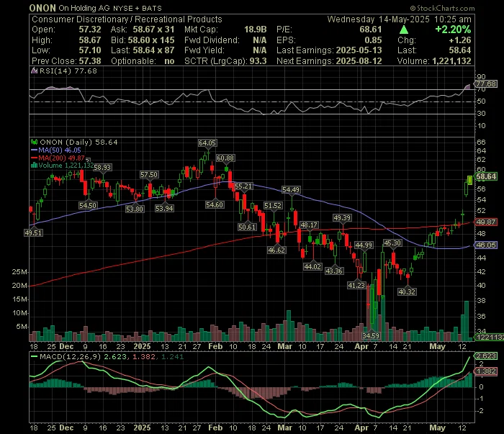Click the Volume legend bar icon
Viewport: 504px width, 434px height.
coord(34,166)
